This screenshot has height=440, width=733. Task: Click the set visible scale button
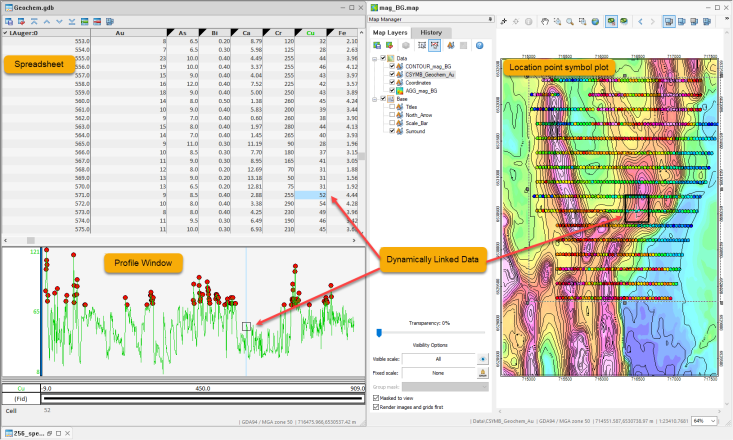click(x=482, y=357)
